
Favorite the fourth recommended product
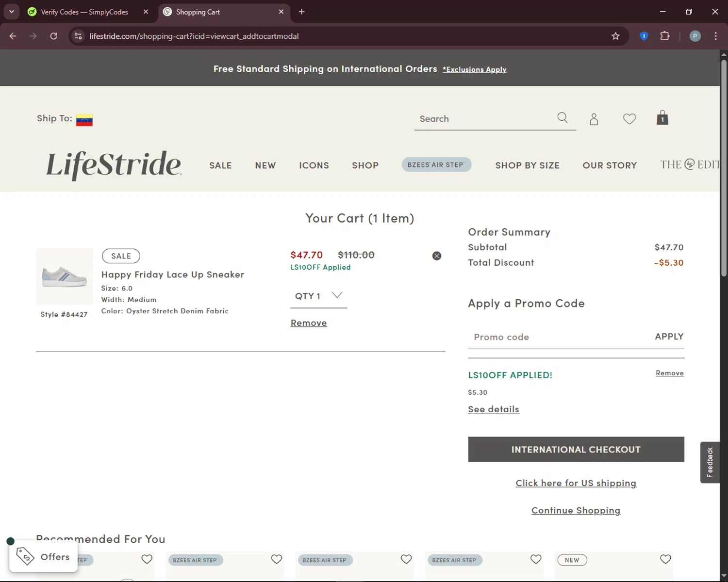point(536,559)
